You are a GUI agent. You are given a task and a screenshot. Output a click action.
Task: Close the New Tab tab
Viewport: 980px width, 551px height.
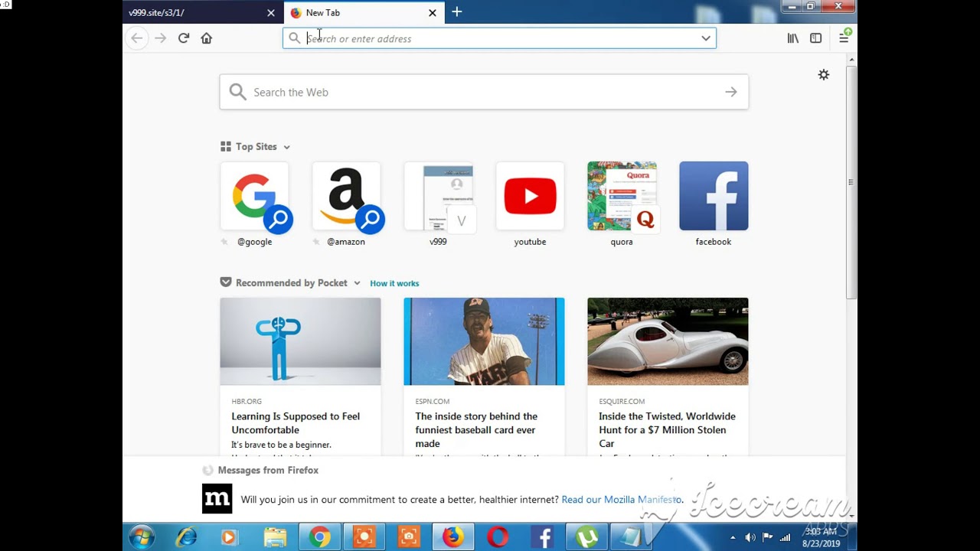(433, 13)
